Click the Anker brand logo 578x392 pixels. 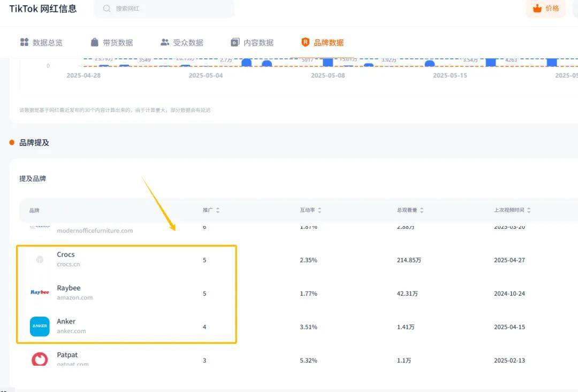point(40,326)
